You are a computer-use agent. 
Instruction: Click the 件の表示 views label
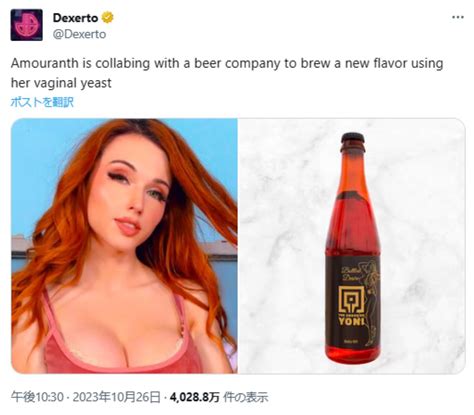[246, 397]
